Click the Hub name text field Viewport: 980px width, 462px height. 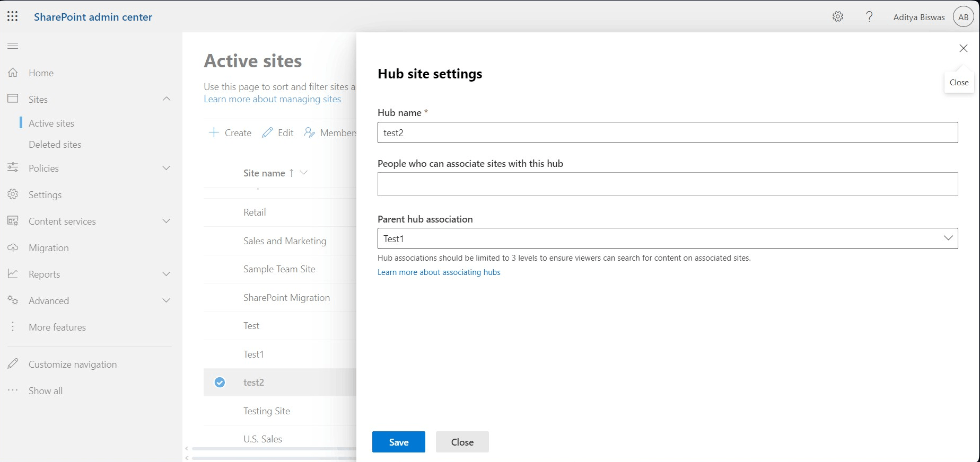(667, 132)
